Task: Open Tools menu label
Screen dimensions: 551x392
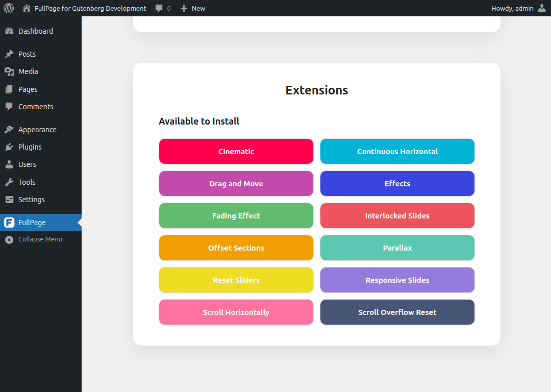Action: click(x=27, y=182)
